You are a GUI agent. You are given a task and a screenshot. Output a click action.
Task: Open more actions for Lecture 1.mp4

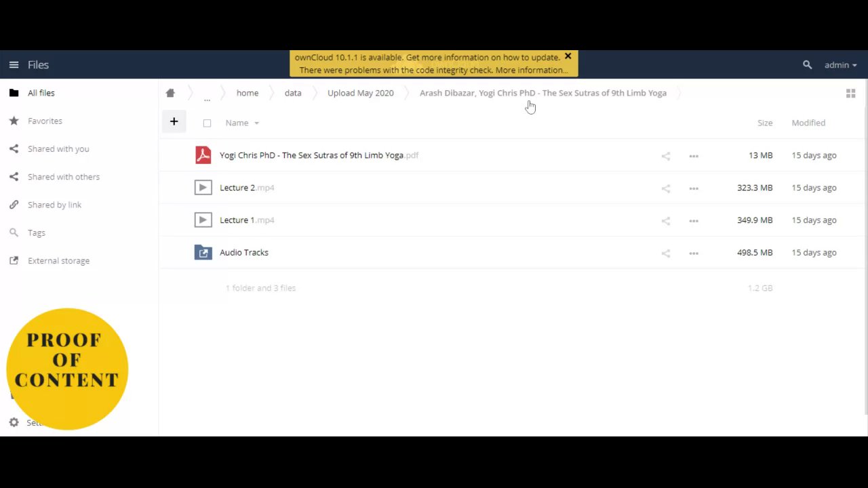pos(694,221)
